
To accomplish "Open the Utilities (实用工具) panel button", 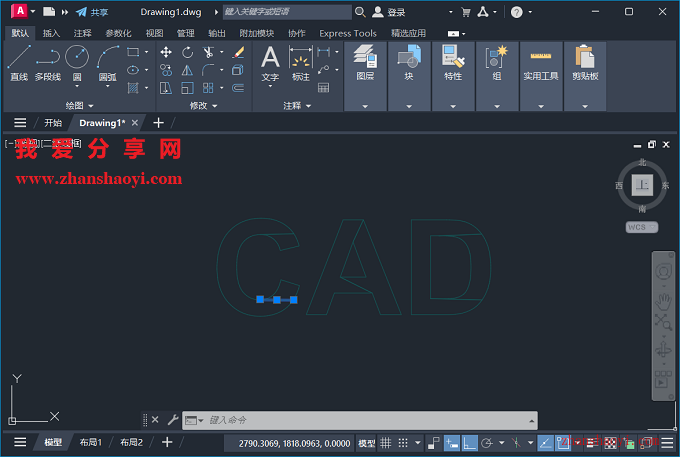I will coord(541,76).
